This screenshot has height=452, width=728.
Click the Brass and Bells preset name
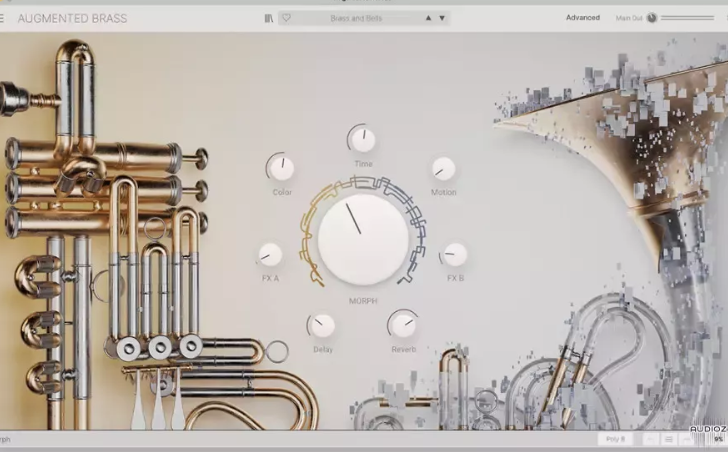(356, 18)
